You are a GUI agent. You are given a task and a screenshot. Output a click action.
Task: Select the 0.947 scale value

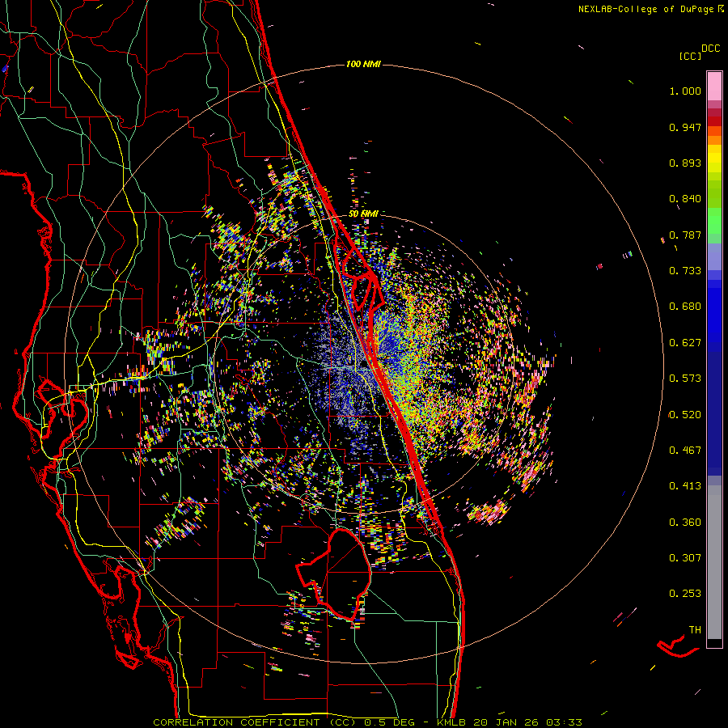[685, 127]
